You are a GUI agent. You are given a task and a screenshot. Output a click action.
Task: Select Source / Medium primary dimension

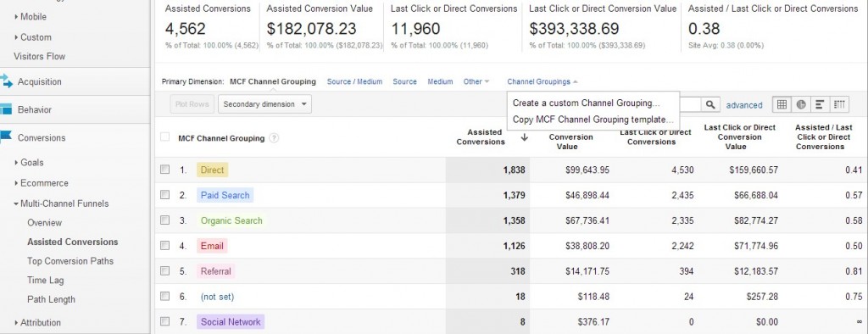pyautogui.click(x=354, y=81)
